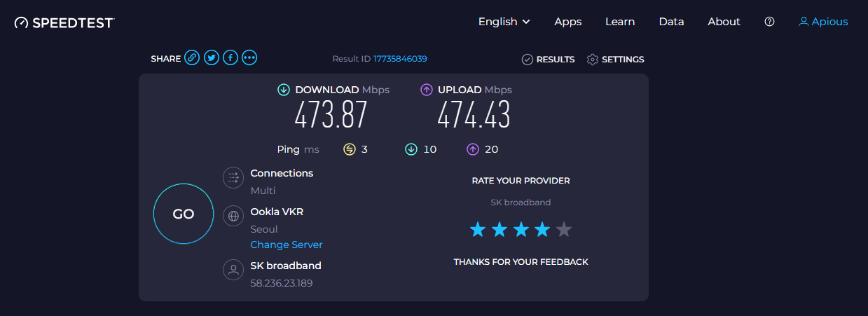Screen dimensions: 868x316
Task: Click the Ookla VKR server name
Action: (x=277, y=211)
